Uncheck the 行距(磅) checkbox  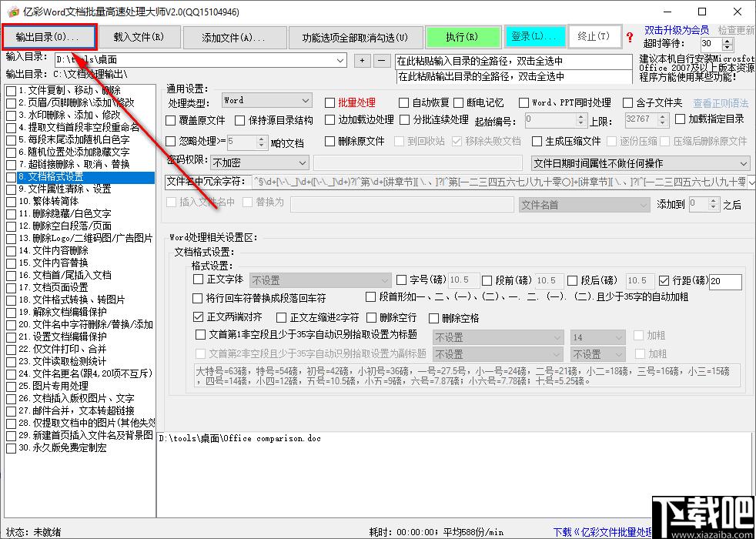point(664,280)
